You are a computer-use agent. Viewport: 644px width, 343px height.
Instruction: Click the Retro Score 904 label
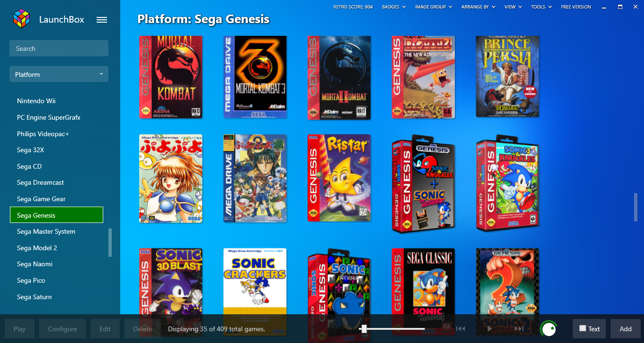(353, 7)
